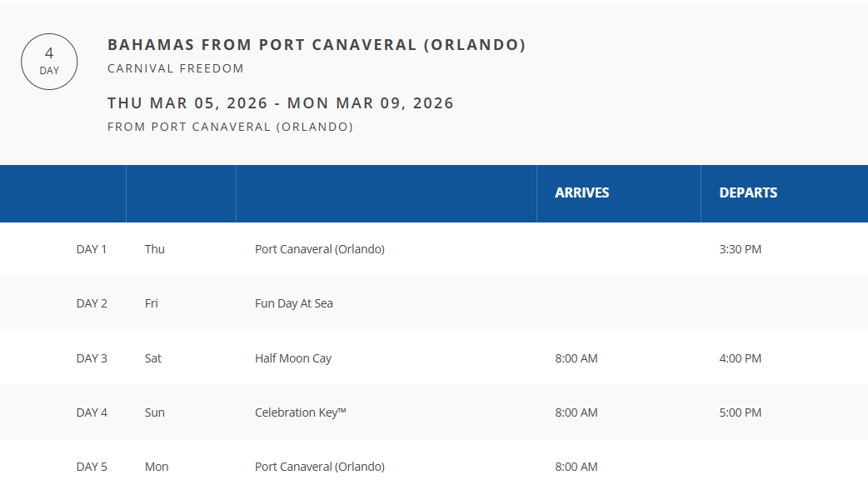
Task: Open the Fun Day At Sea entry
Action: (294, 303)
